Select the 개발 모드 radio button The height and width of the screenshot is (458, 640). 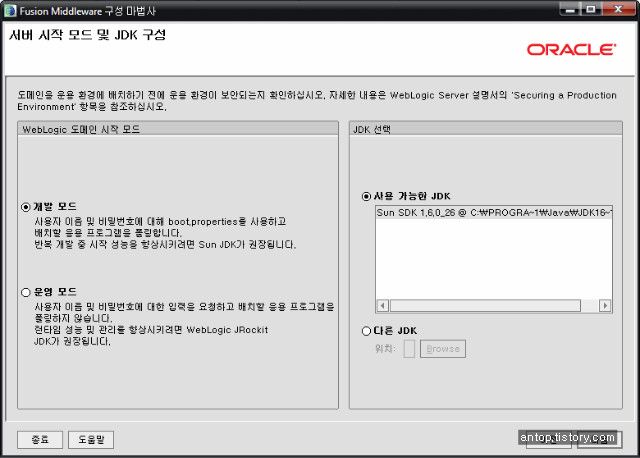pos(26,207)
